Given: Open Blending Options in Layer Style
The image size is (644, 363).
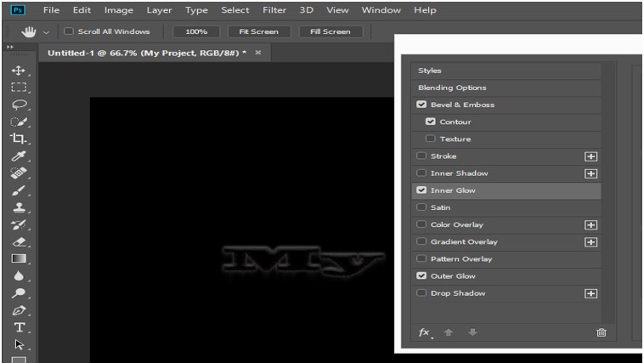Looking at the screenshot, I should pos(506,88).
